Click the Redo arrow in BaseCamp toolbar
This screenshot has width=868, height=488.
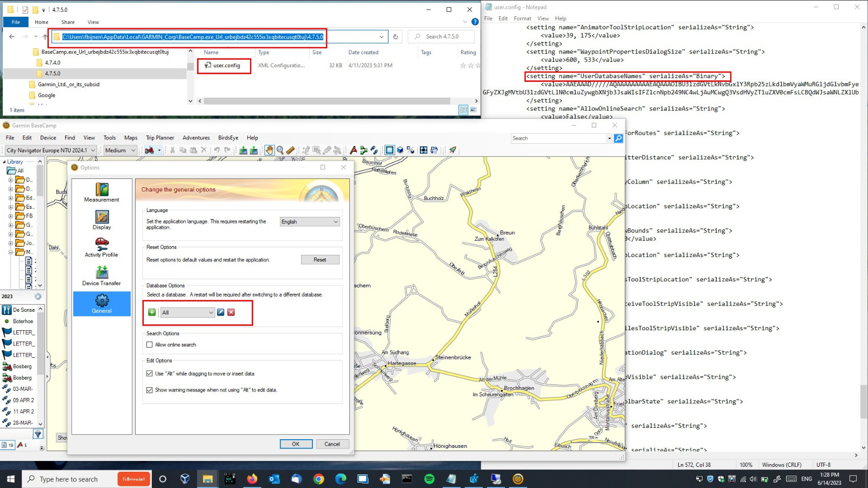click(x=227, y=150)
